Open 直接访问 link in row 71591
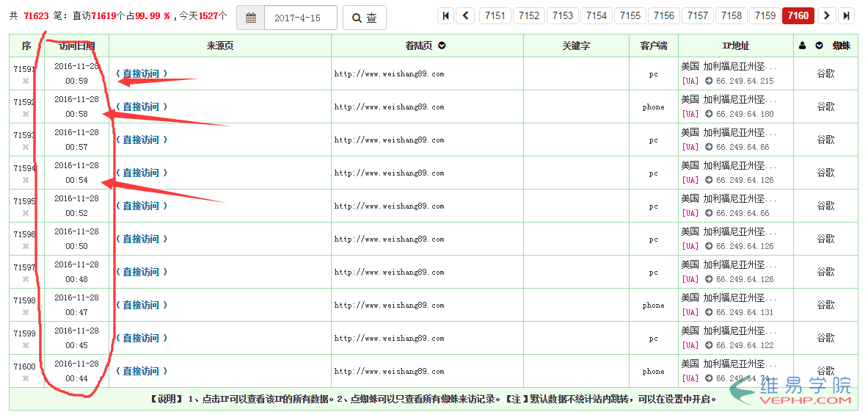 click(142, 73)
